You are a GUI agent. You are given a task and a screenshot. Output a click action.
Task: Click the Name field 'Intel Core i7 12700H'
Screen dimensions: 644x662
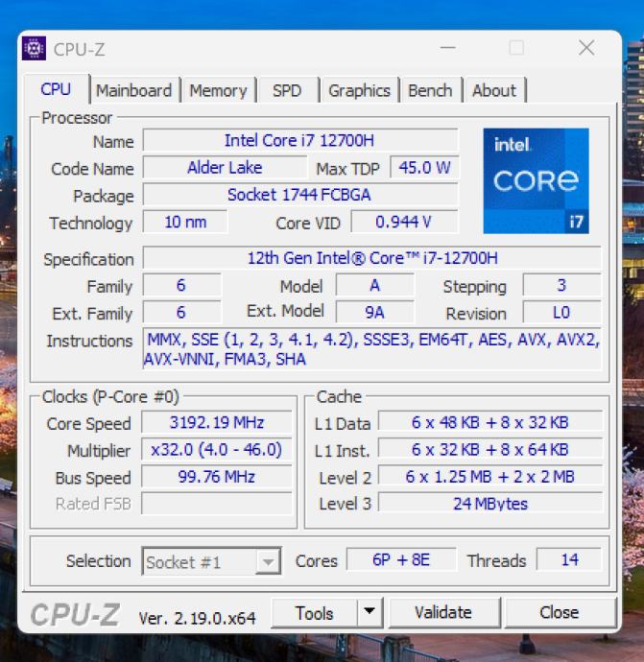pyautogui.click(x=300, y=141)
